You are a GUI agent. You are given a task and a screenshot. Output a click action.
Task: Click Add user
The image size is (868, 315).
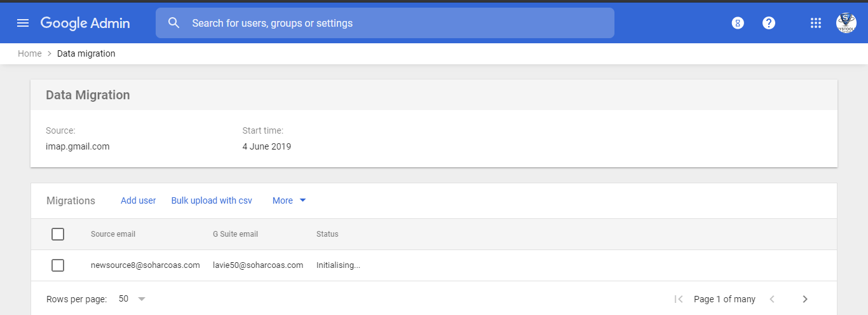coord(138,200)
